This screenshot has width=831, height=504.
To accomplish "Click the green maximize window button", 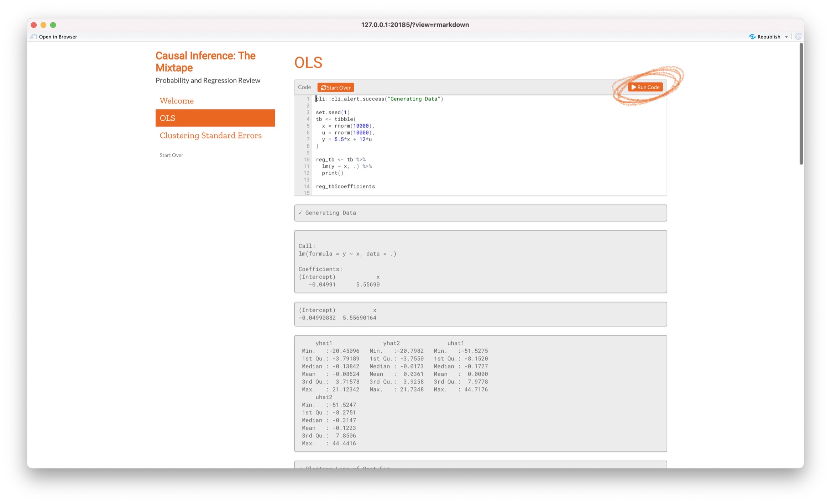I will tap(53, 25).
